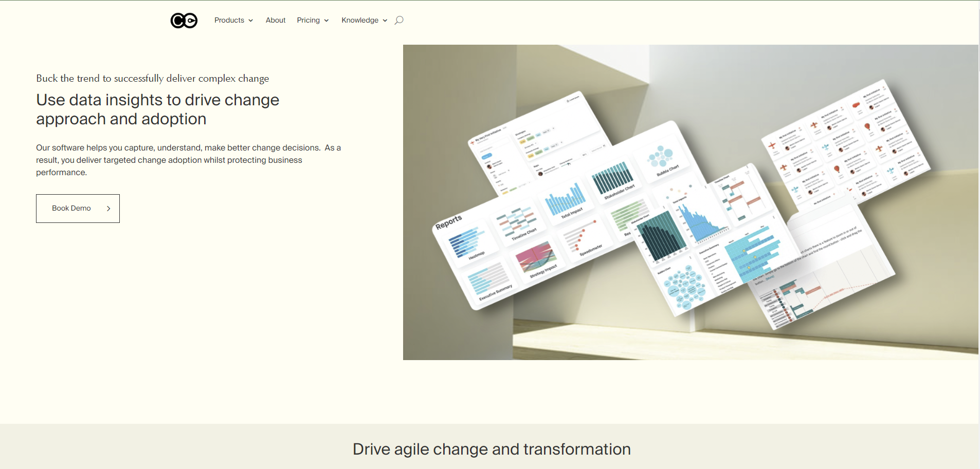Open the search magnifier icon

point(398,20)
